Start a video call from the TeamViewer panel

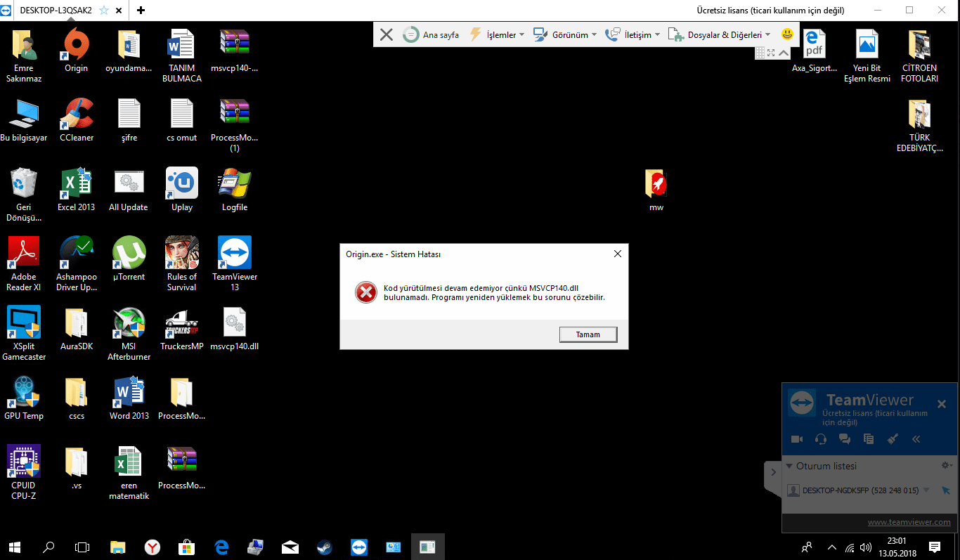[796, 438]
